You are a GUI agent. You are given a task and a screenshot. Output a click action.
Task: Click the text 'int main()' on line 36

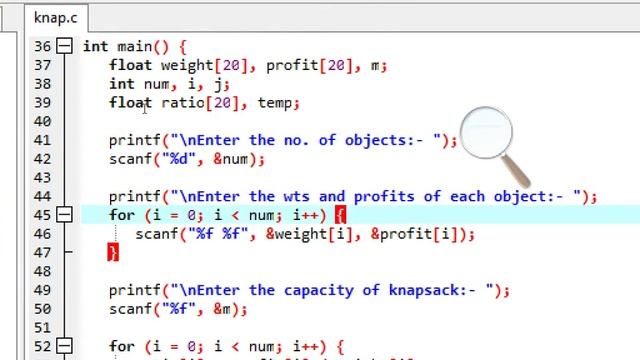[x=126, y=47]
